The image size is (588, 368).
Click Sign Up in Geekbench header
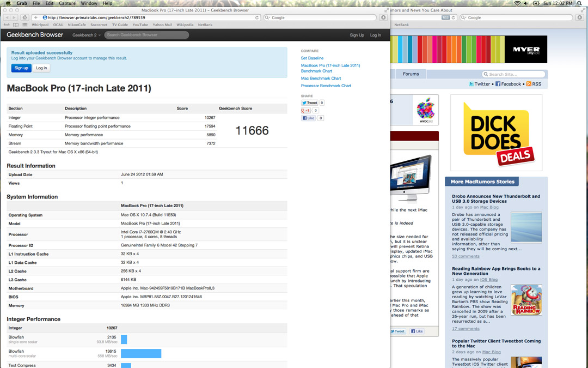coord(357,35)
